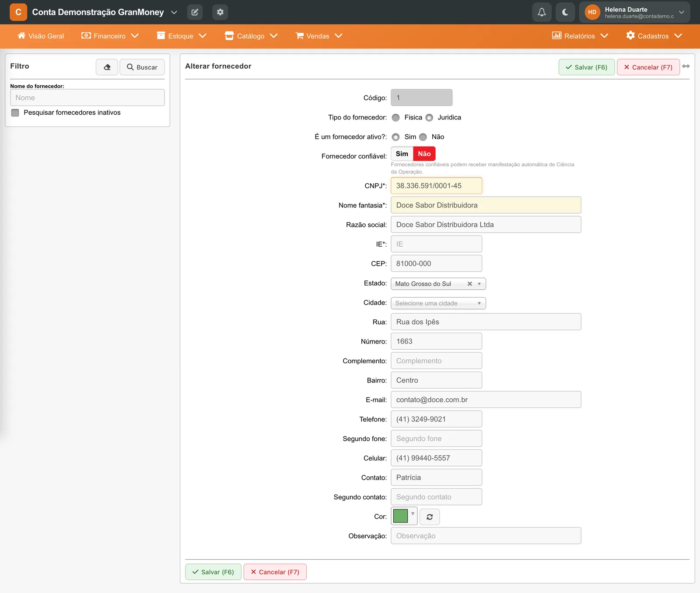Image resolution: width=700 pixels, height=593 pixels.
Task: Expand the account name chevron
Action: (174, 12)
